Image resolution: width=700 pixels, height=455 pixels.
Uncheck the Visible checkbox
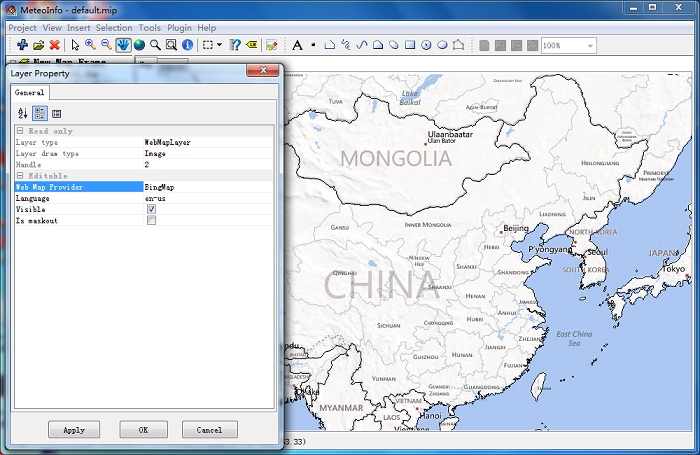point(151,209)
